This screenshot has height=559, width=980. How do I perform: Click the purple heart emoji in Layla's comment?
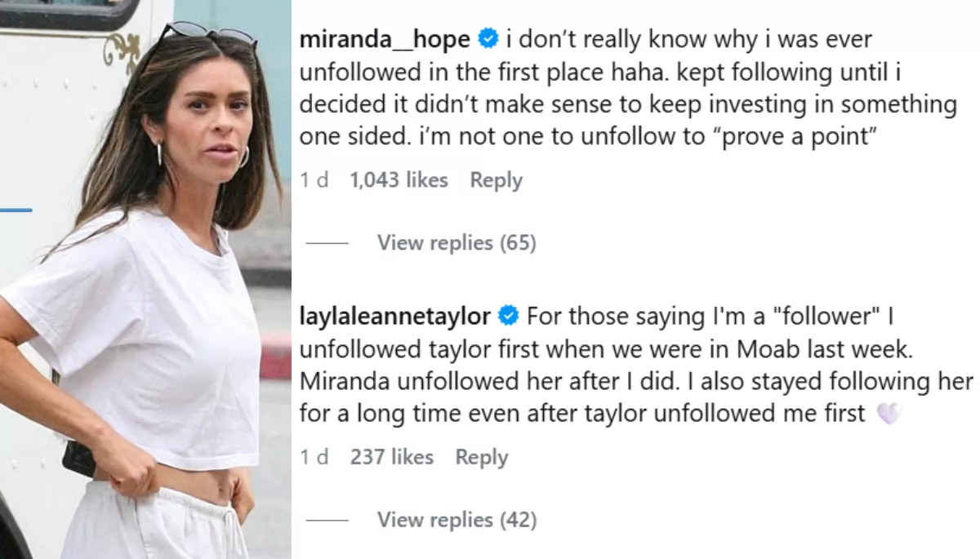[x=889, y=415]
